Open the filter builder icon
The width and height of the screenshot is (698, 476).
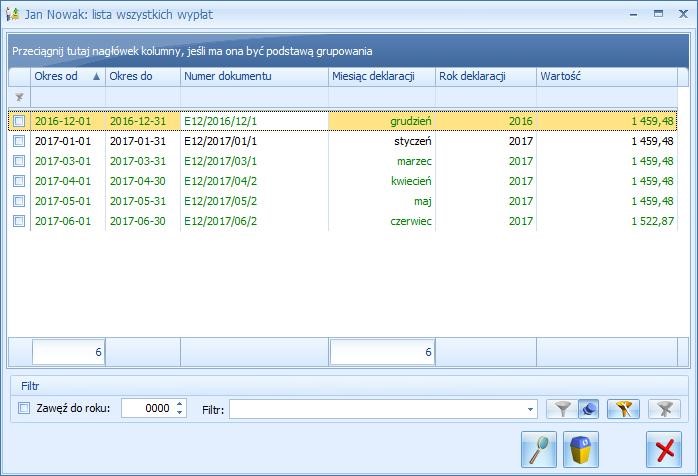click(623, 408)
